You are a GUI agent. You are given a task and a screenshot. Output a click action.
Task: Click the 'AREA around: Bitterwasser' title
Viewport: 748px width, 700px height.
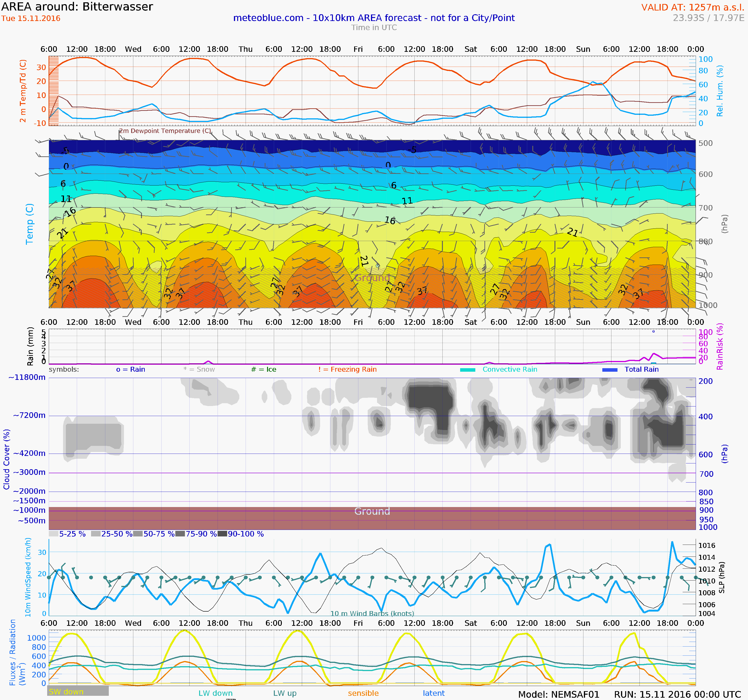coord(77,7)
